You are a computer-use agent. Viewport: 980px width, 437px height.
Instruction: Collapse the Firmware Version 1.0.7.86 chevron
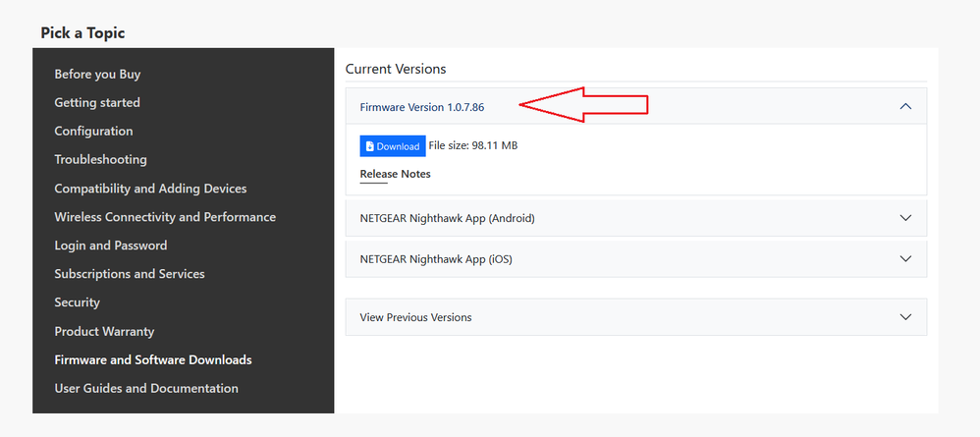pos(905,106)
